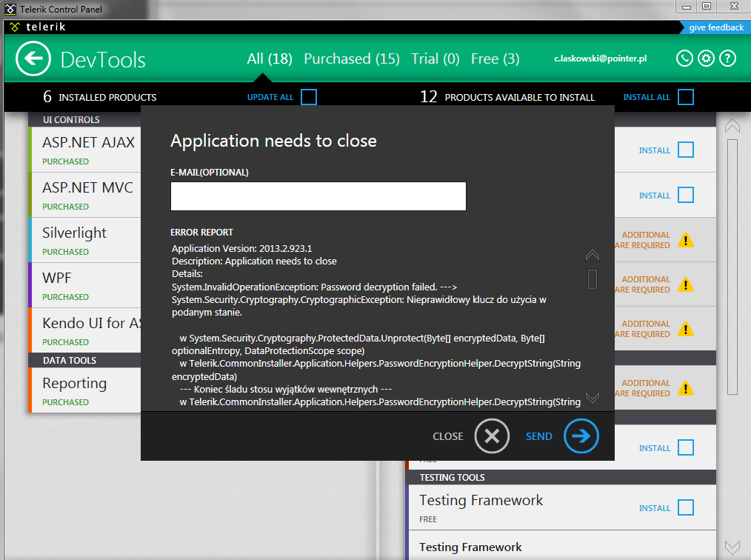This screenshot has width=751, height=560.
Task: Click the E-mail (optional) input field
Action: 318,196
